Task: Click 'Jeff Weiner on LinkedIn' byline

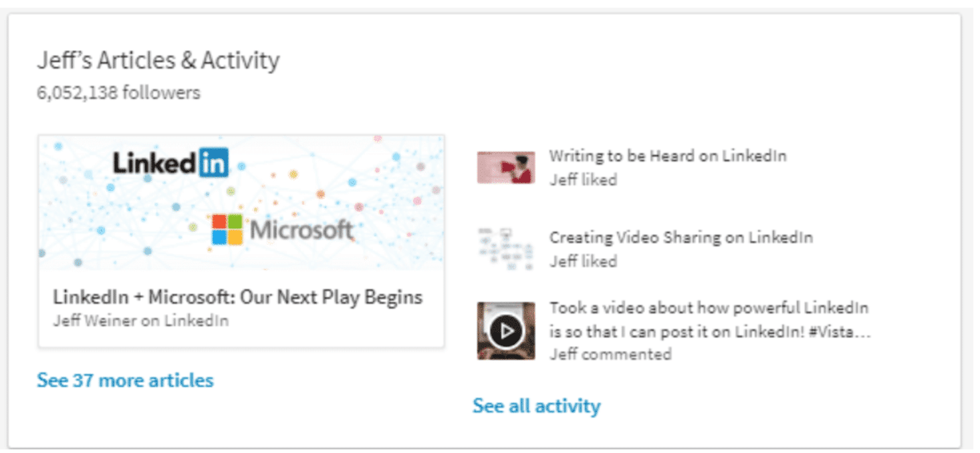Action: [x=140, y=321]
